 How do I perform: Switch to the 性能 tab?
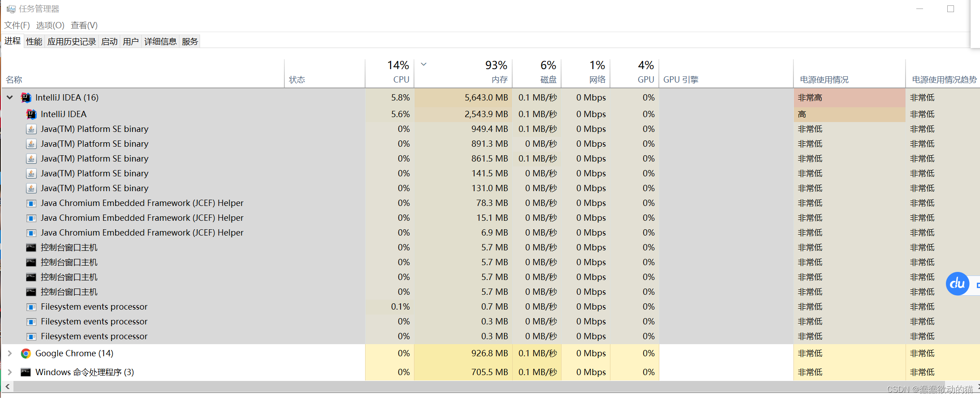pos(34,41)
